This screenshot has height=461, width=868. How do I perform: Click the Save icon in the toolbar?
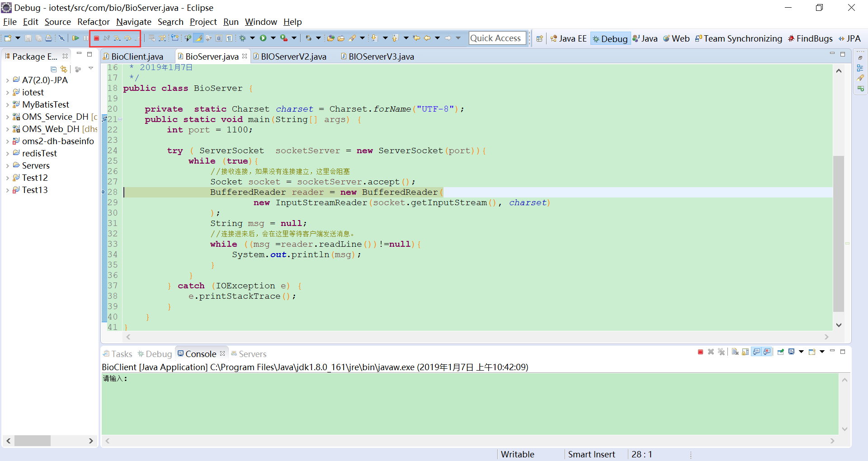point(28,38)
